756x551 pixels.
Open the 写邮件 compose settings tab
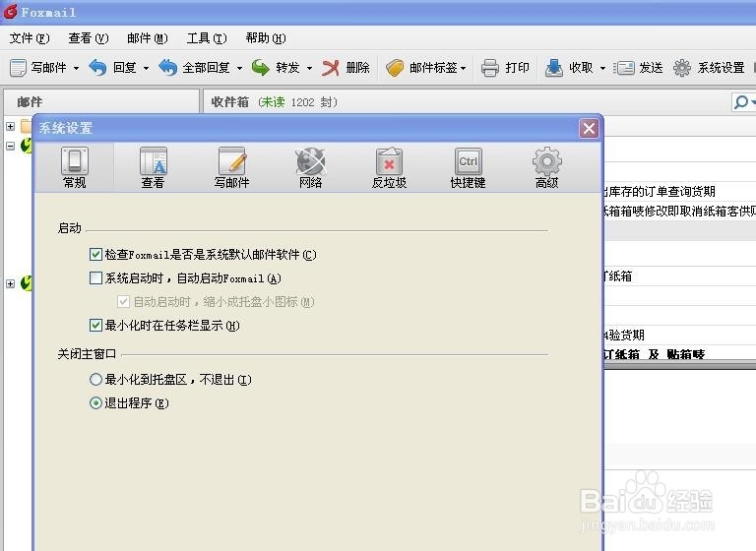pos(232,167)
